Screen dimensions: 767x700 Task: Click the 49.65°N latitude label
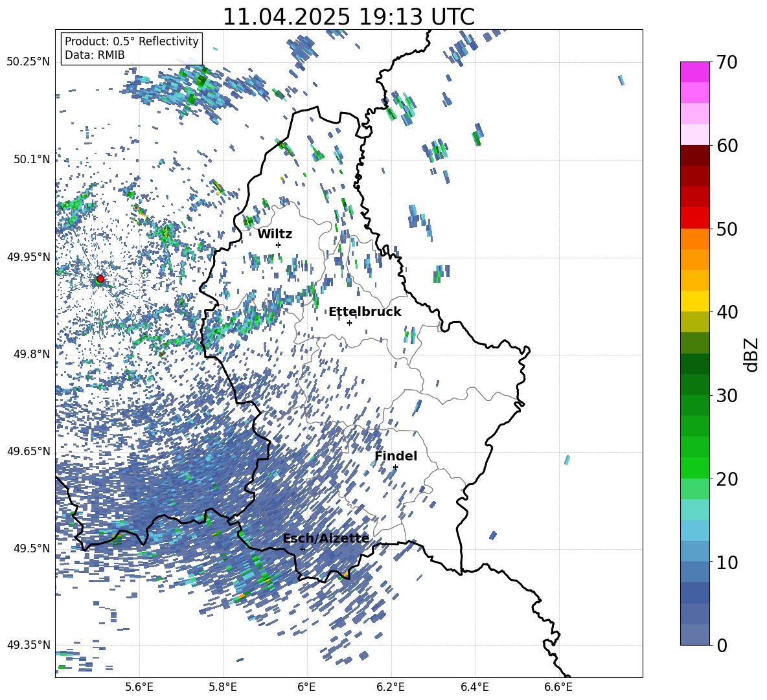coord(29,451)
